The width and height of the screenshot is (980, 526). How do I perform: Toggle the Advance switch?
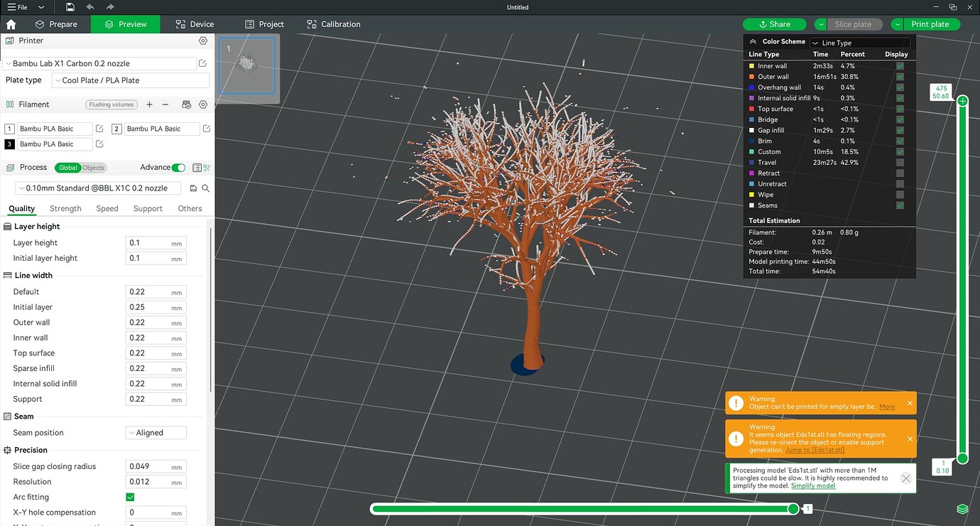(178, 168)
